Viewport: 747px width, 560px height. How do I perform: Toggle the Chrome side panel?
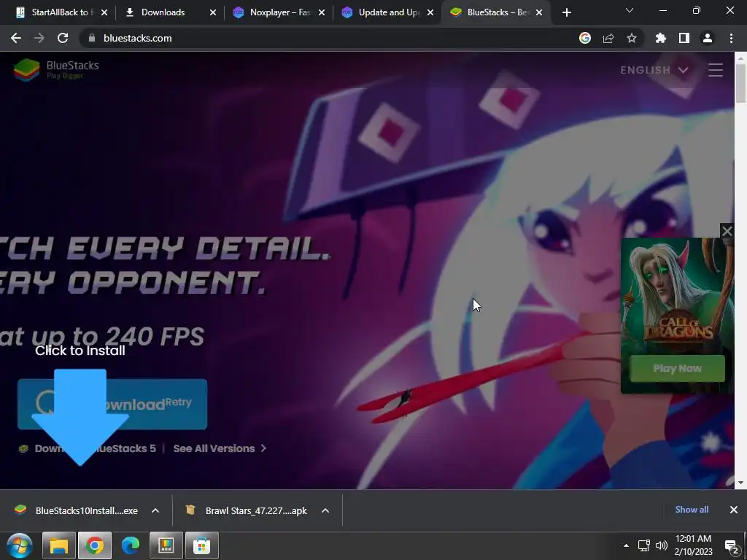click(684, 38)
